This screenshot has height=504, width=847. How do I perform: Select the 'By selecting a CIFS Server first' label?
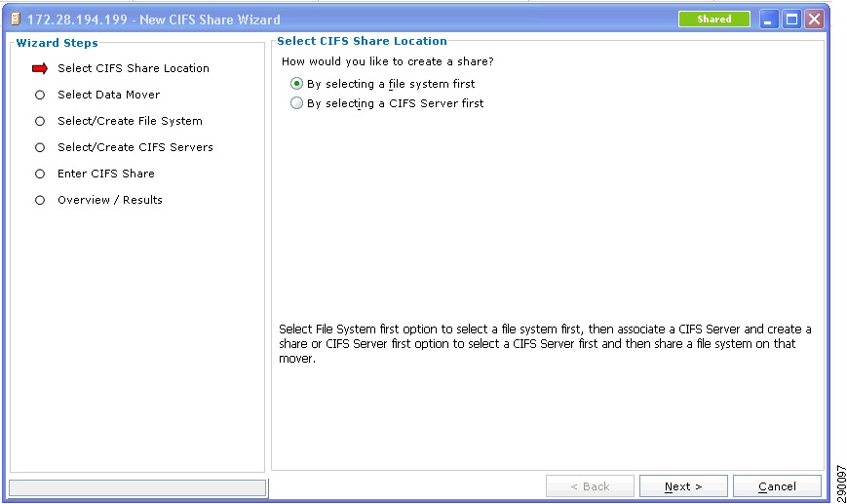click(x=396, y=103)
